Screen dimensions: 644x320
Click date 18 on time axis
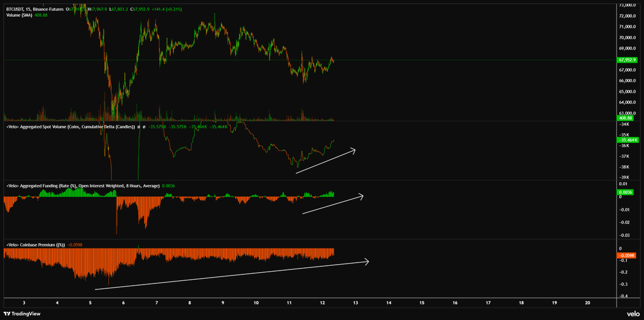(x=521, y=303)
